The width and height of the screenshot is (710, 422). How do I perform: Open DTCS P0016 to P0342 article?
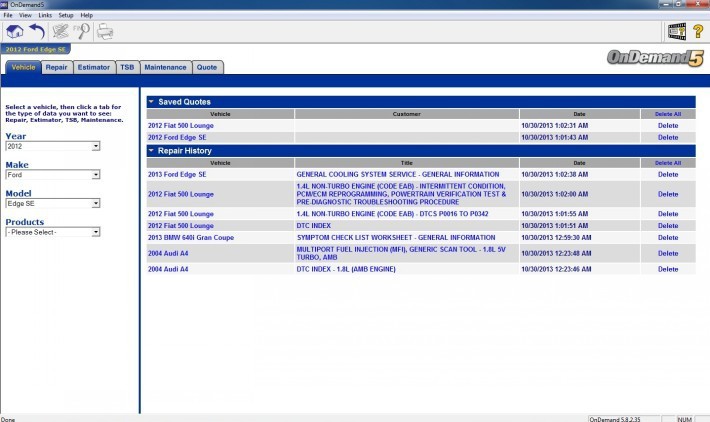392,214
